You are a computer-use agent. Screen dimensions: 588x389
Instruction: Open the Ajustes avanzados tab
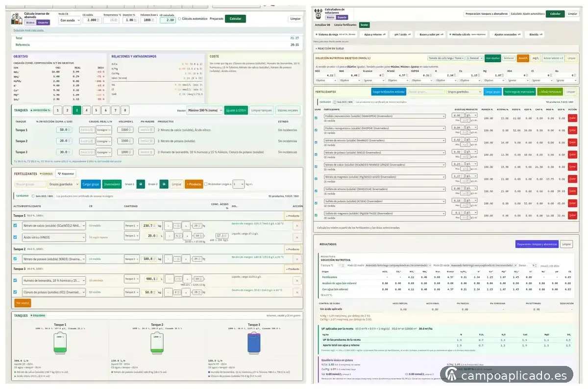pos(506,35)
